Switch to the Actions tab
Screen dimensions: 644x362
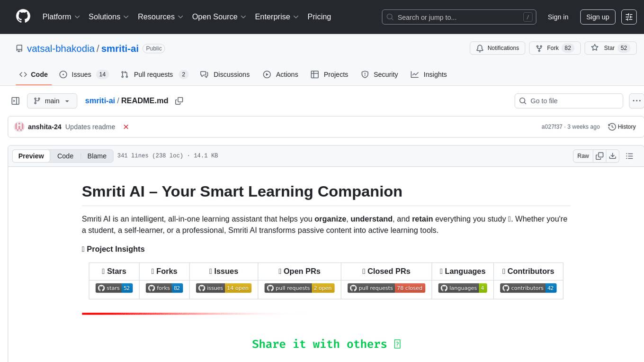280,74
